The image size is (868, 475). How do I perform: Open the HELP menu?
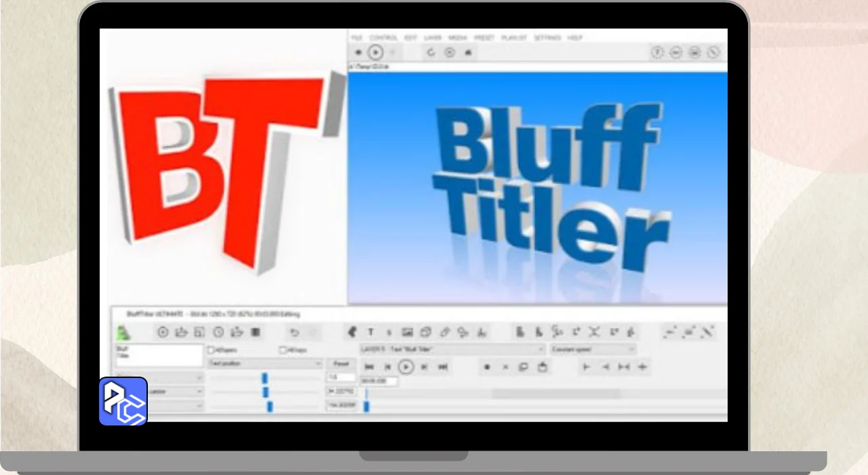pyautogui.click(x=575, y=38)
